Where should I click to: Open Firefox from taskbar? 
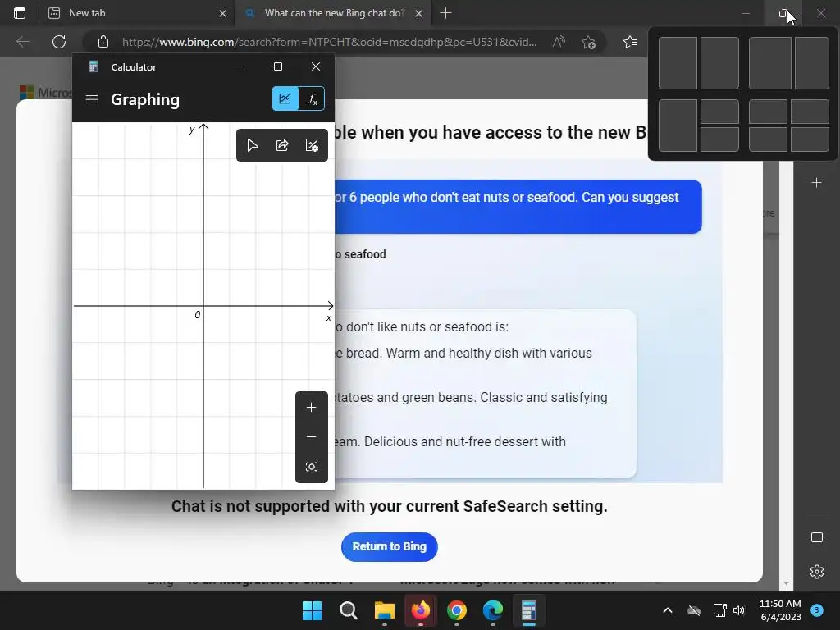click(x=421, y=610)
